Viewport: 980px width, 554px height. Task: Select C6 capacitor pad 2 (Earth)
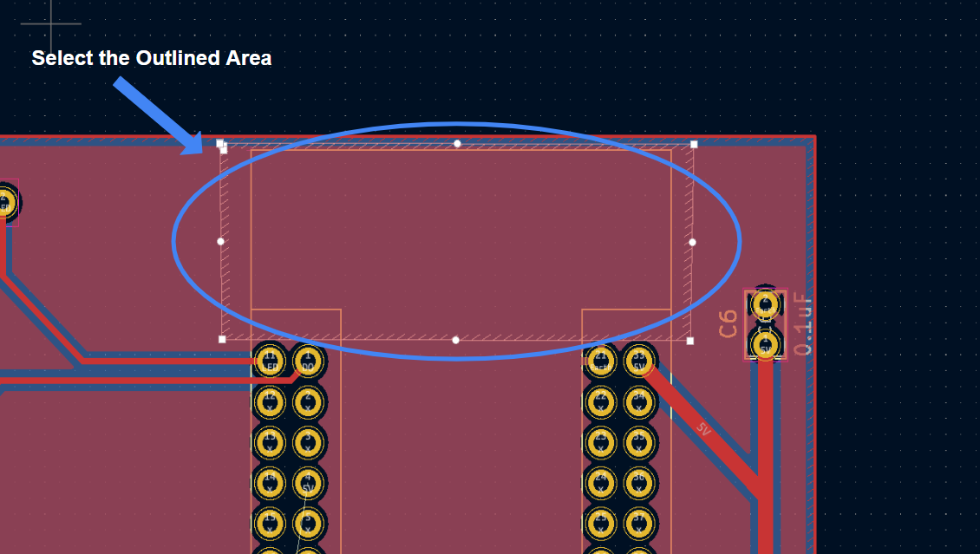pos(766,305)
